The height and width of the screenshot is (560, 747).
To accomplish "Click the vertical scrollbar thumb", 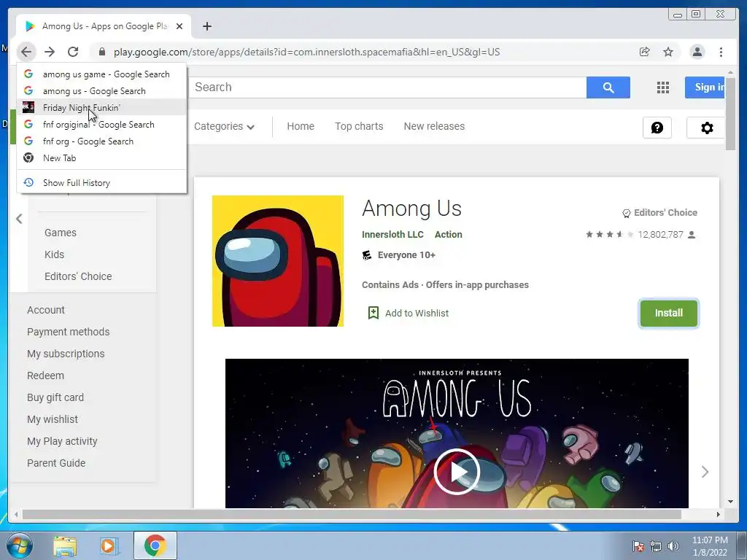I will click(730, 113).
